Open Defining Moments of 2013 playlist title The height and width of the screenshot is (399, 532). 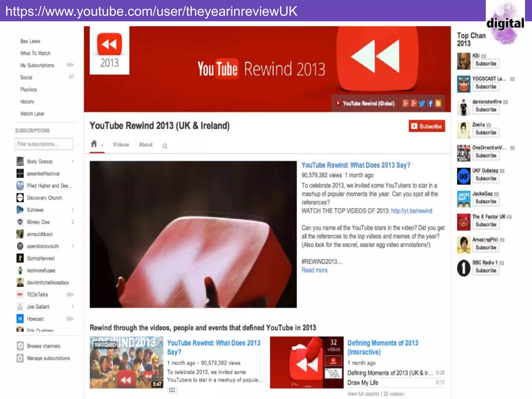click(383, 347)
